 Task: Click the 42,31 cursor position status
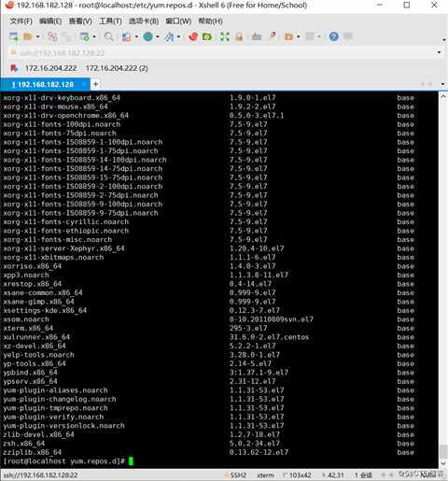pyautogui.click(x=333, y=475)
